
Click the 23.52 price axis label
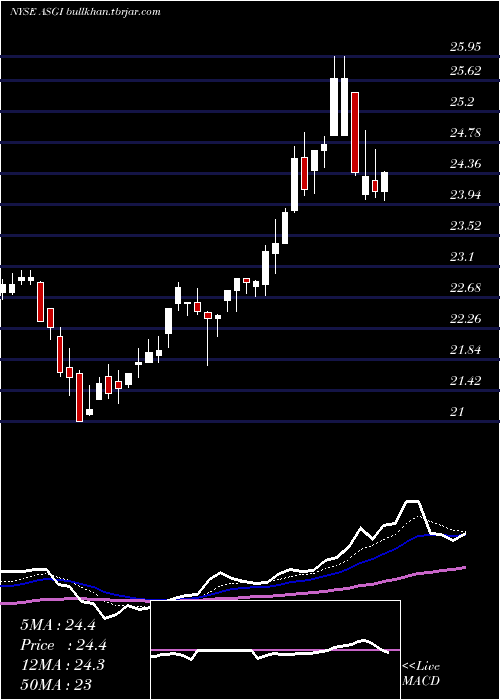[466, 226]
